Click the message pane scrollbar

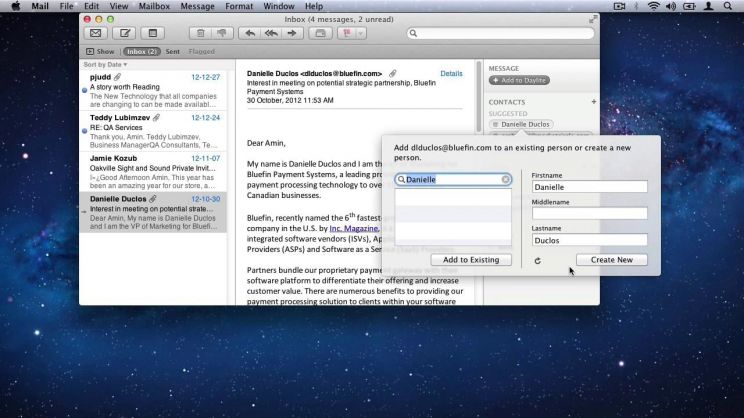click(x=478, y=97)
